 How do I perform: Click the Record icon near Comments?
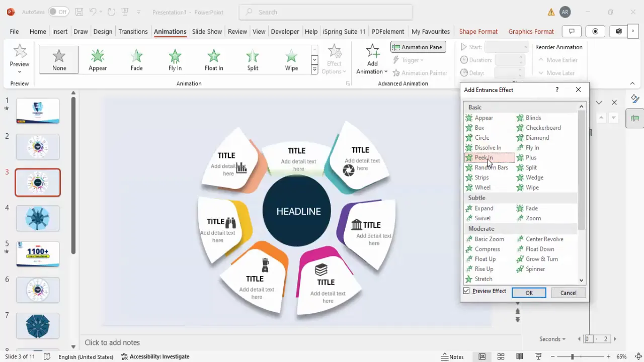595,31
